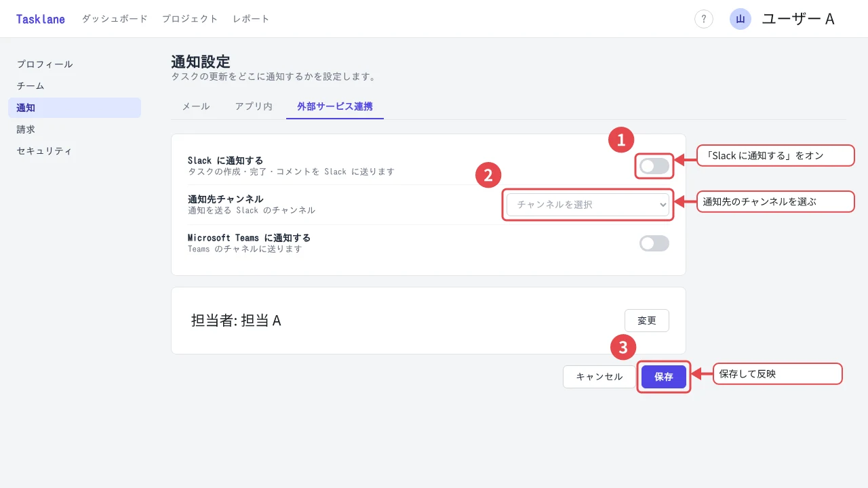Click the 通知先チャンネル label
Image resolution: width=868 pixels, height=488 pixels.
click(226, 199)
